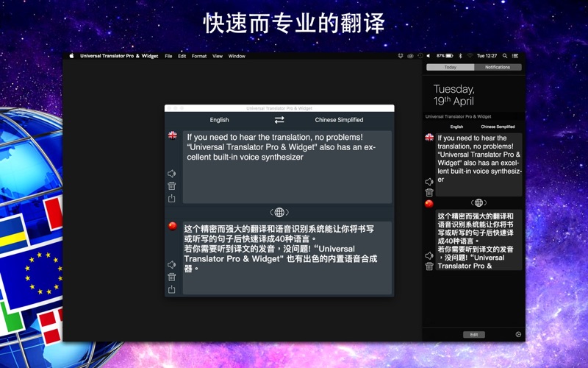Open the Universal Translator Pro & Widget menu

point(119,56)
